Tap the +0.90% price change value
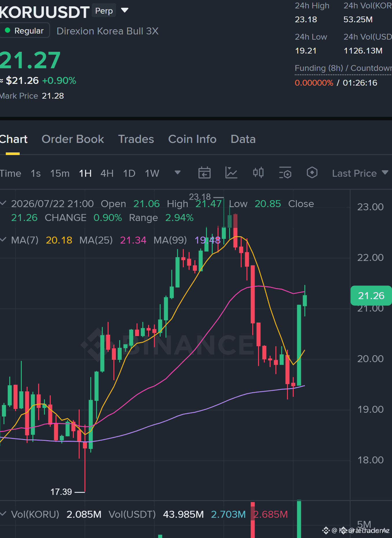 coord(59,80)
